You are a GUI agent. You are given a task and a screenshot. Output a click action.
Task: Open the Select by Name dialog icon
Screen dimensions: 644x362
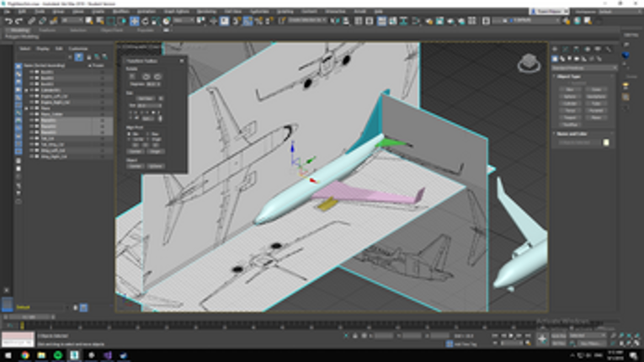pyautogui.click(x=100, y=21)
